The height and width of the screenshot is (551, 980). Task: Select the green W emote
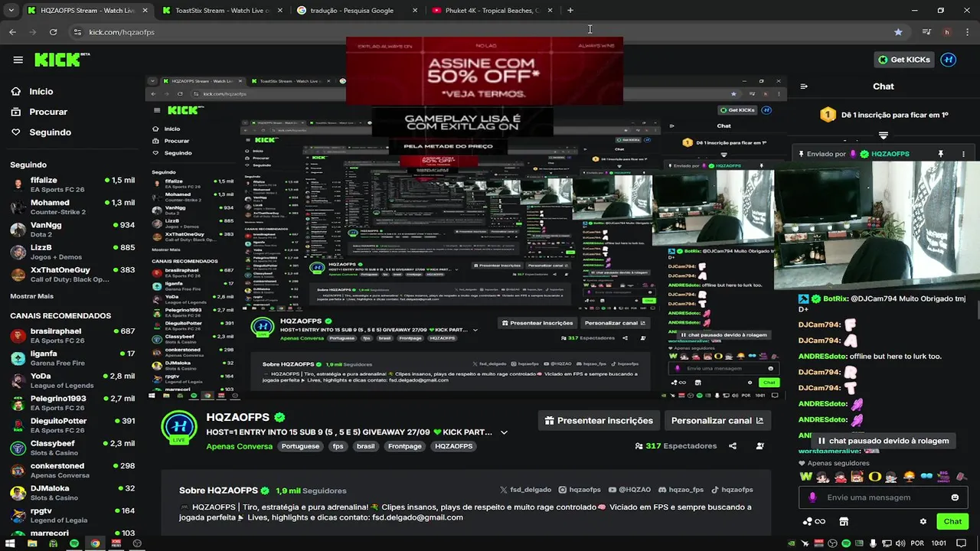tap(806, 477)
